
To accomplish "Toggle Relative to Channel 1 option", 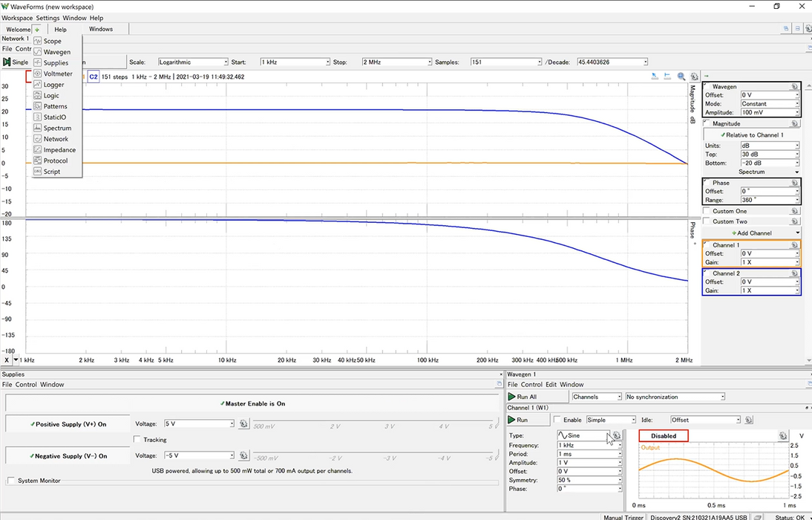I will point(751,134).
